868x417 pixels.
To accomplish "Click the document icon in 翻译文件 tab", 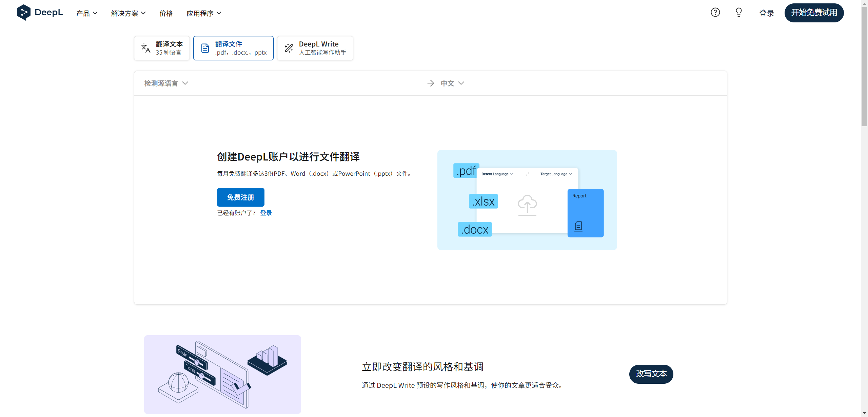I will coord(205,48).
